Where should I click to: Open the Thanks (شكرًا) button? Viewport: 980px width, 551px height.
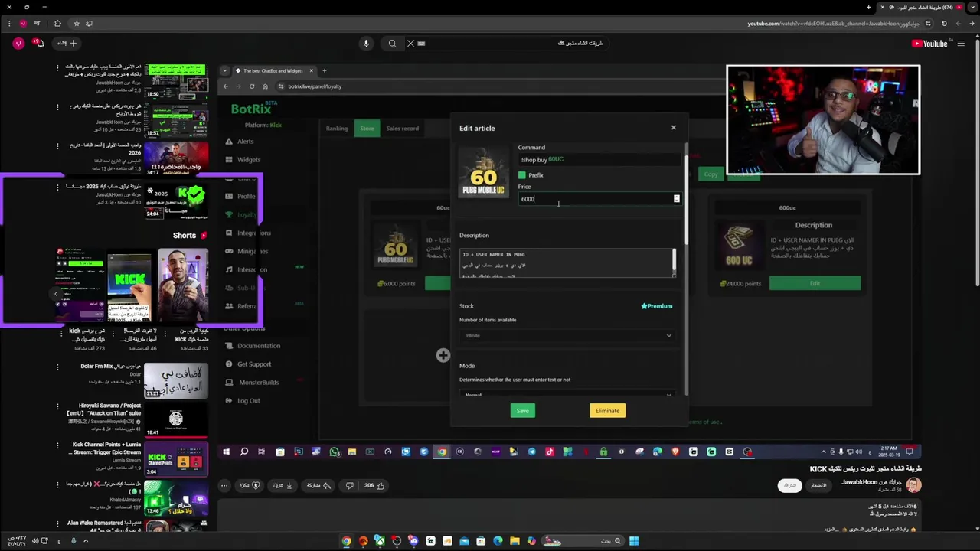(250, 485)
